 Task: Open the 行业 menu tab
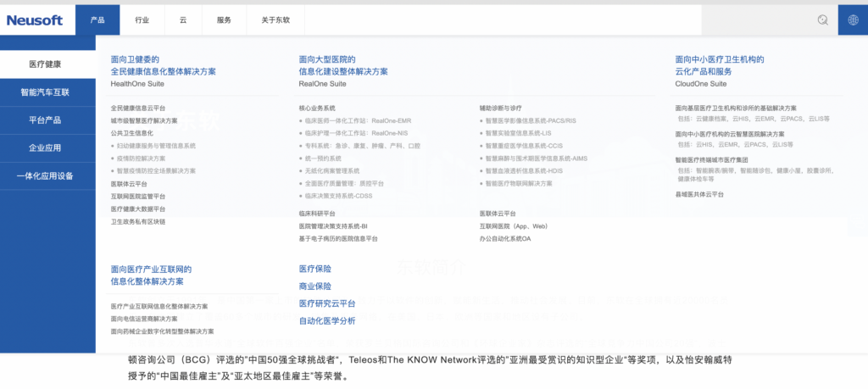coord(142,20)
